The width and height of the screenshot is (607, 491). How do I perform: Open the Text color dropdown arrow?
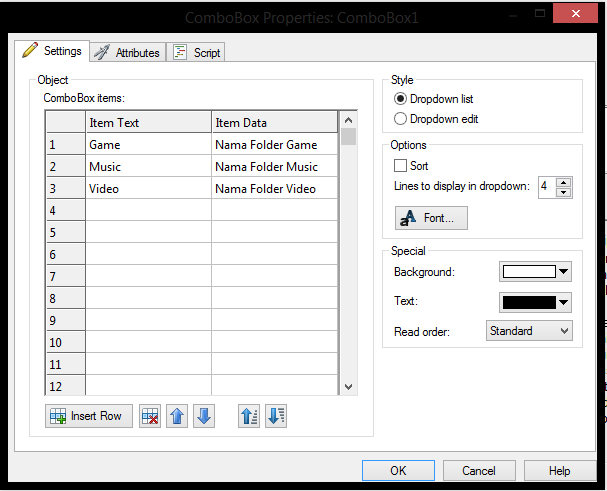pyautogui.click(x=564, y=302)
